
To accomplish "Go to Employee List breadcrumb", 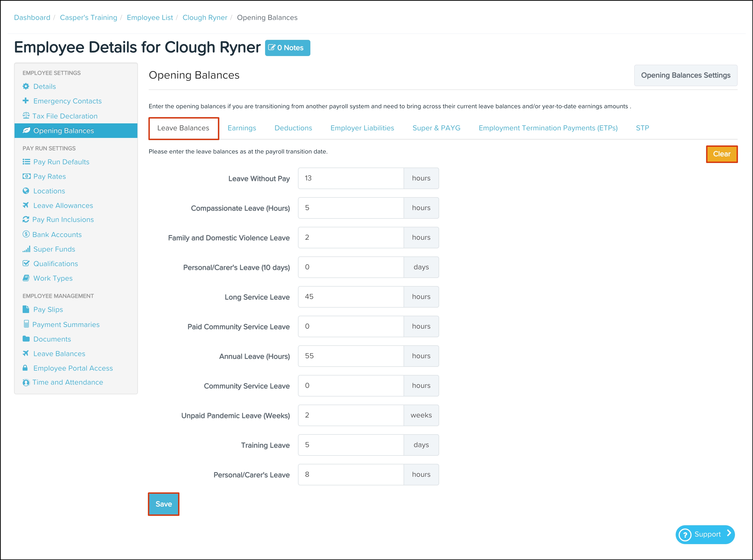I will click(x=150, y=18).
